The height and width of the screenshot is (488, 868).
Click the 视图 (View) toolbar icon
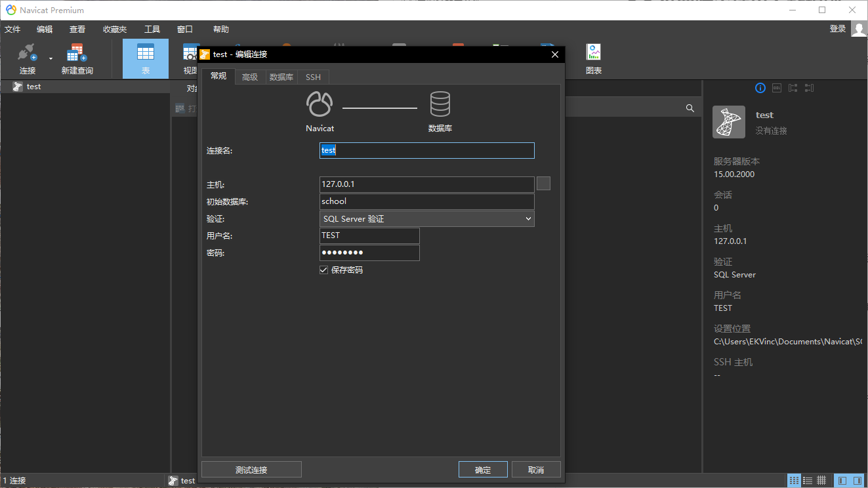(190, 52)
